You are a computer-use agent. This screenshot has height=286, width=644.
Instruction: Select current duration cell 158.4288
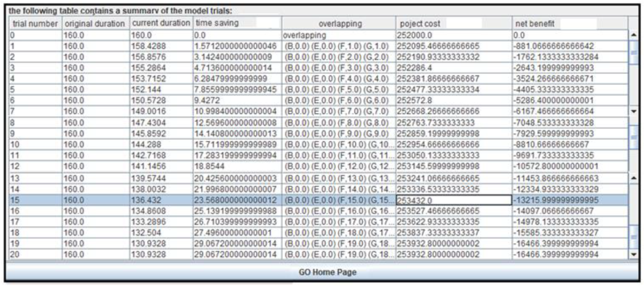coord(161,46)
